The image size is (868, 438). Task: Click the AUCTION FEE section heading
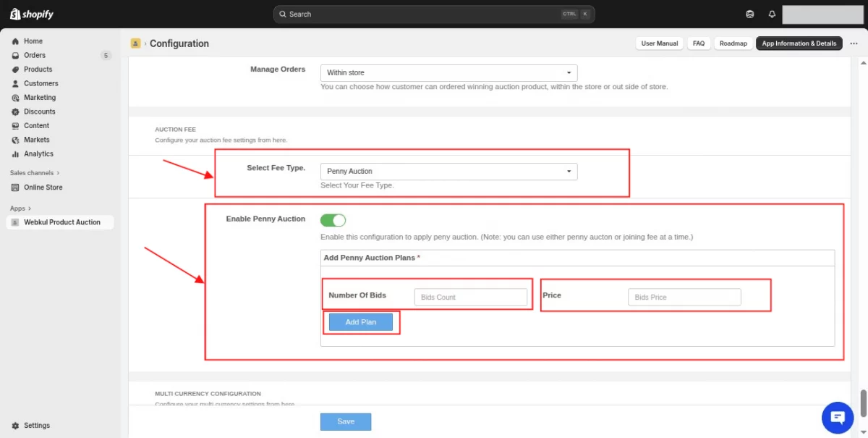pyautogui.click(x=175, y=130)
